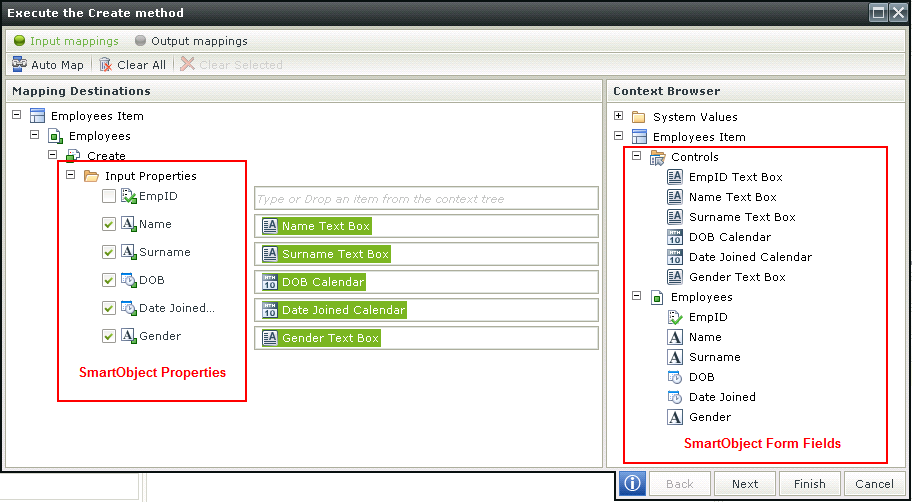Collapse the Input Properties folder
912x502 pixels.
(71, 175)
